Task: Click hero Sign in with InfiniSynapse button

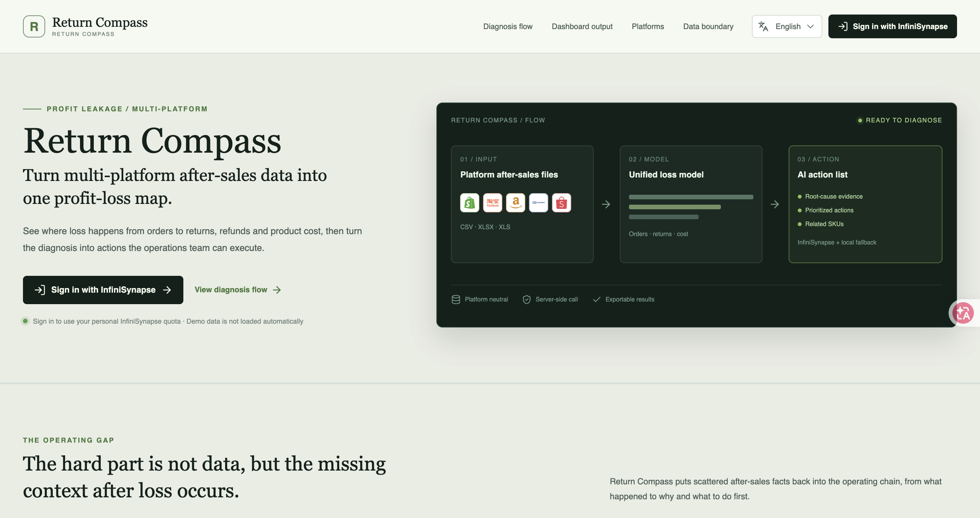Action: click(103, 290)
